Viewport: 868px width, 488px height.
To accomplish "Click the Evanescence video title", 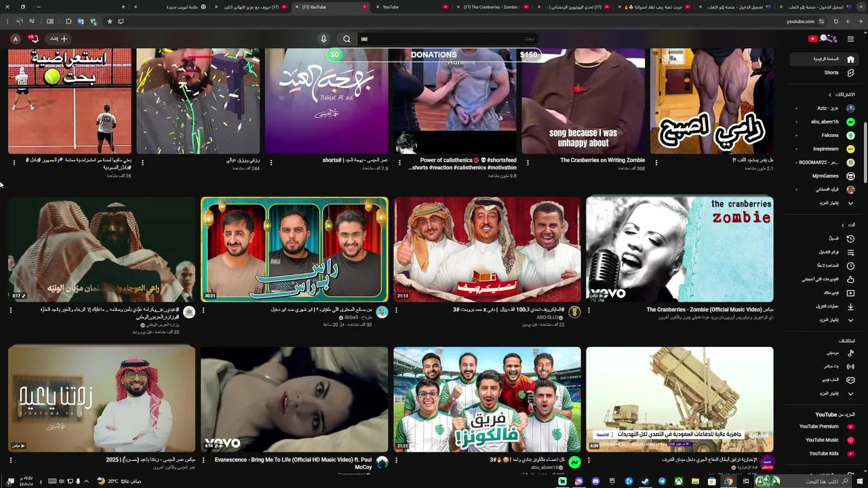I will 293,463.
